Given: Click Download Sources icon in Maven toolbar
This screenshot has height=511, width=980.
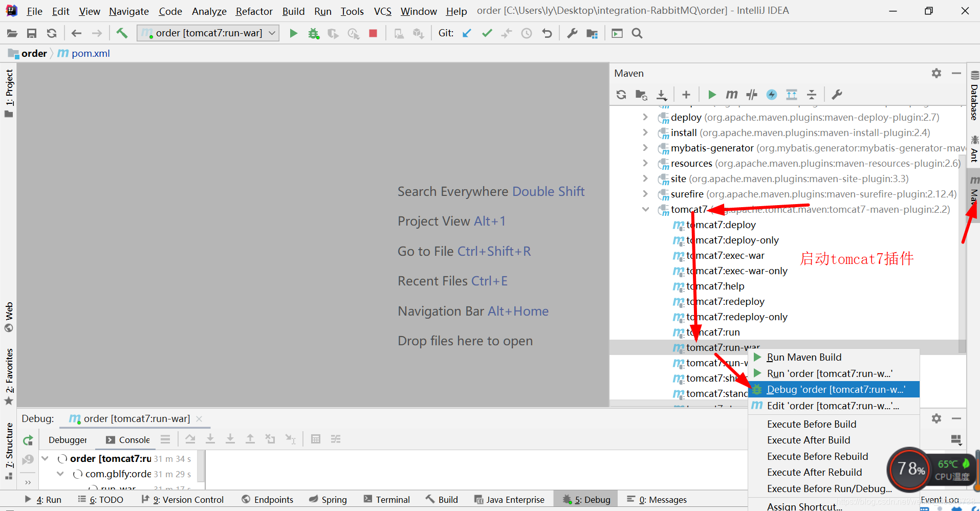Looking at the screenshot, I should pyautogui.click(x=662, y=95).
